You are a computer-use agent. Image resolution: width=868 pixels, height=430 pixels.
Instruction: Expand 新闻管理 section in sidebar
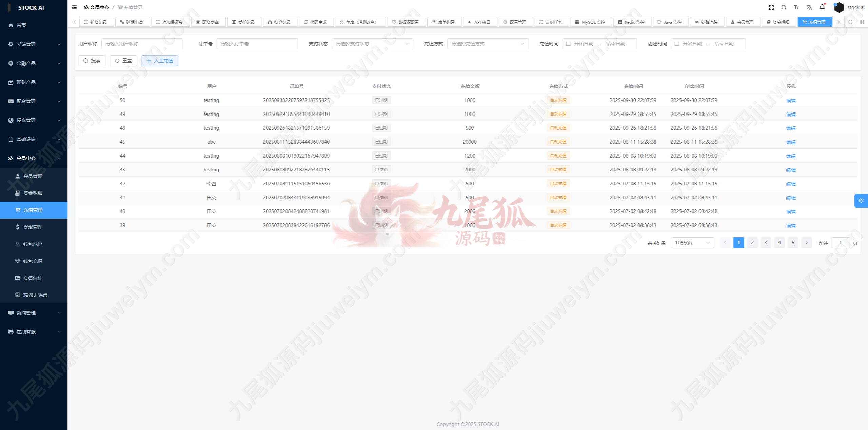[x=34, y=313]
